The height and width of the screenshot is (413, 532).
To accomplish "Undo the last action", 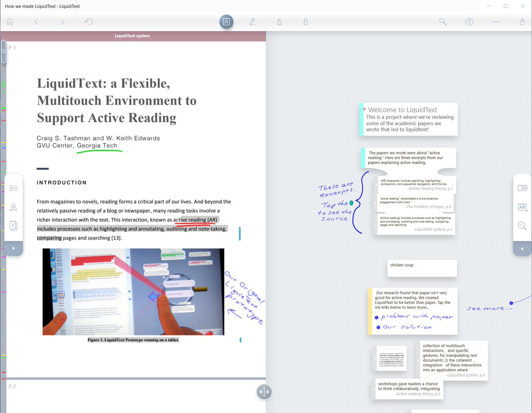I will [88, 22].
